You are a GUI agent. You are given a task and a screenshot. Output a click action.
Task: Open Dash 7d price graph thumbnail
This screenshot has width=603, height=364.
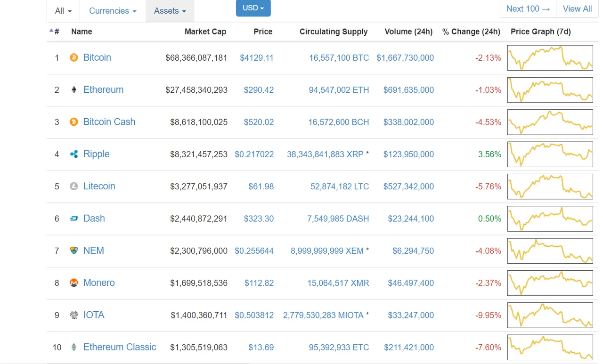(x=550, y=218)
